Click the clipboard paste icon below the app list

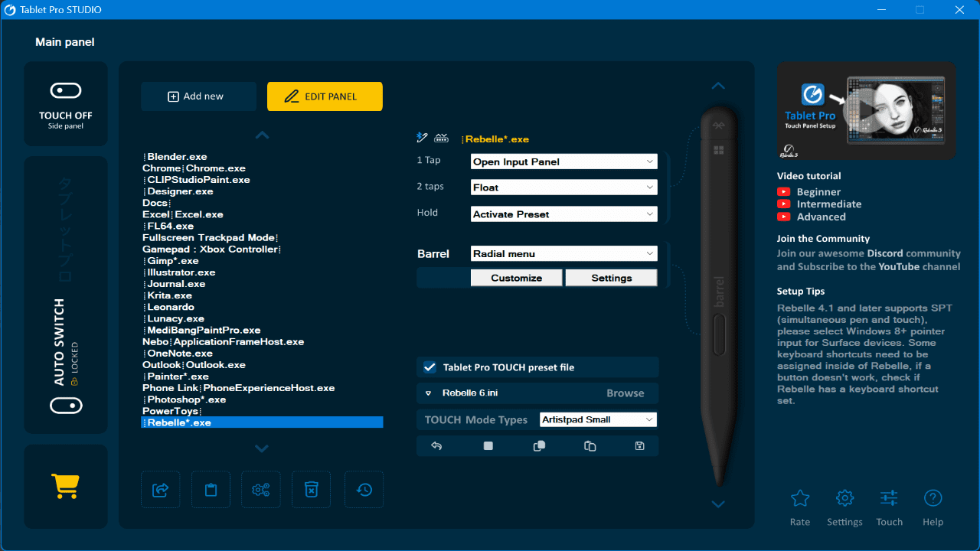click(211, 490)
